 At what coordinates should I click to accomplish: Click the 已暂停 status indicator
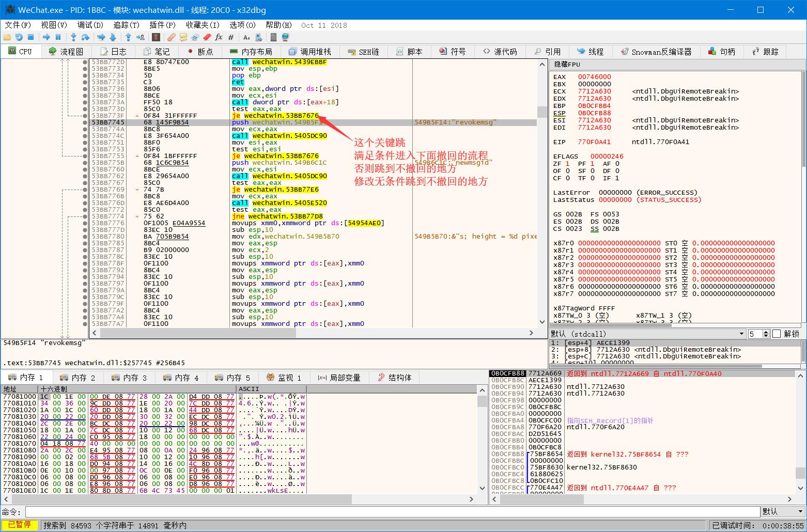[19, 525]
